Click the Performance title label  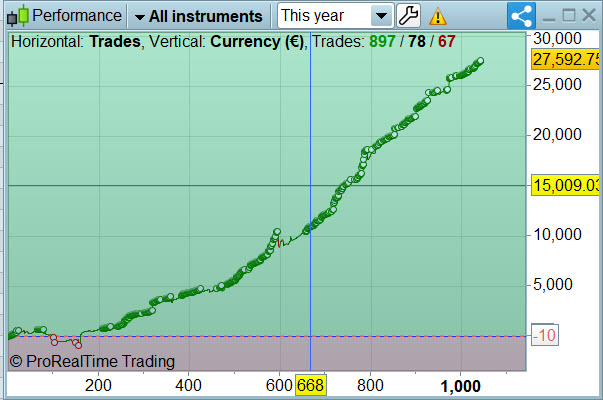(77, 16)
